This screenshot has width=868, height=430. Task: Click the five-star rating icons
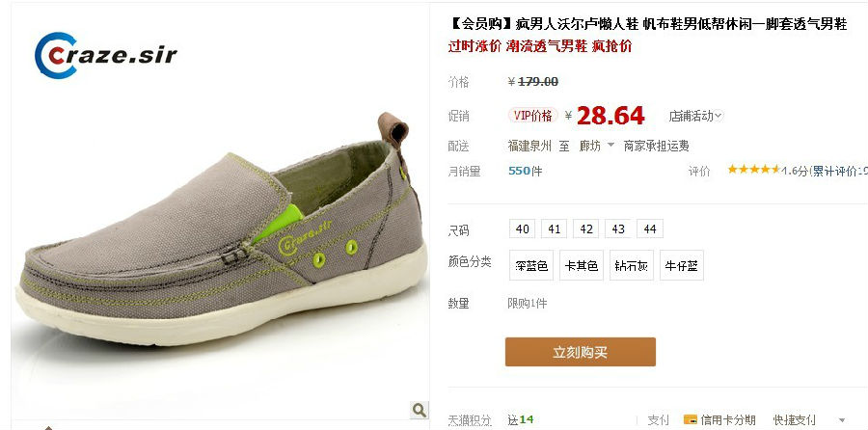(753, 170)
